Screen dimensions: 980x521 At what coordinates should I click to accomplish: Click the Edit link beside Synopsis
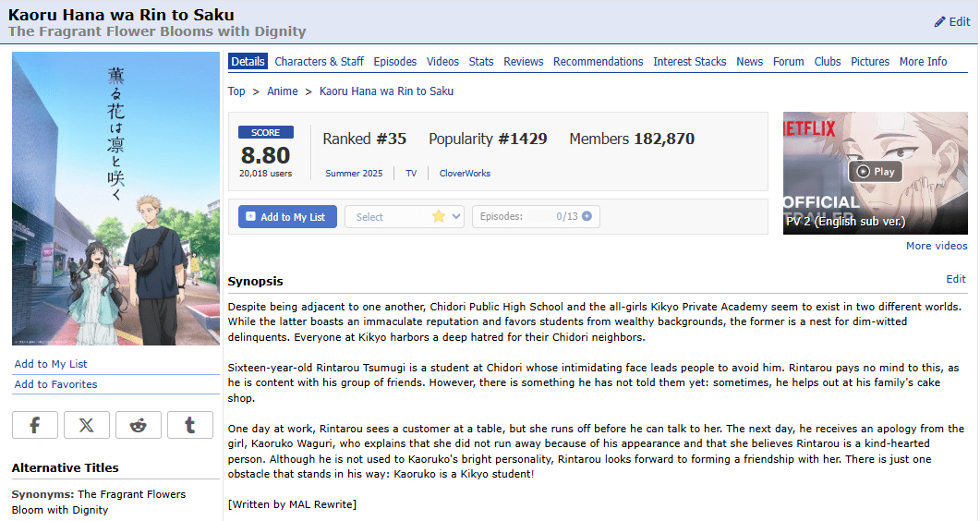(956, 279)
